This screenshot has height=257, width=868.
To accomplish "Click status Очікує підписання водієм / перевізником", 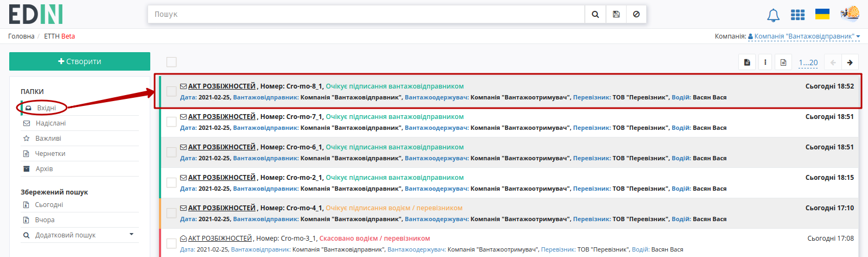I will click(394, 208).
